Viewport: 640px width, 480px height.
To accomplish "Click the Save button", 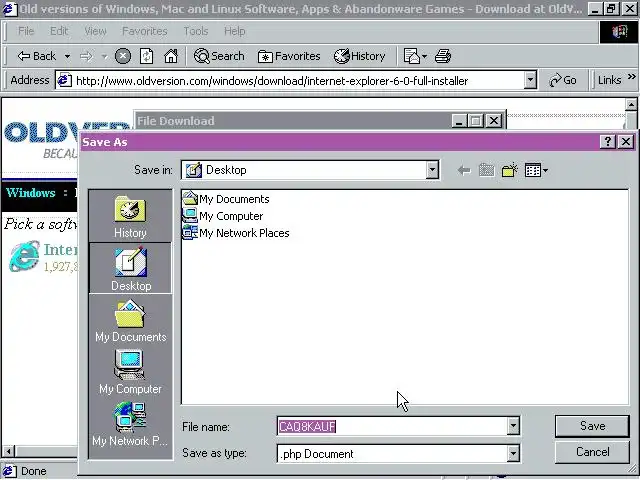I will (592, 426).
